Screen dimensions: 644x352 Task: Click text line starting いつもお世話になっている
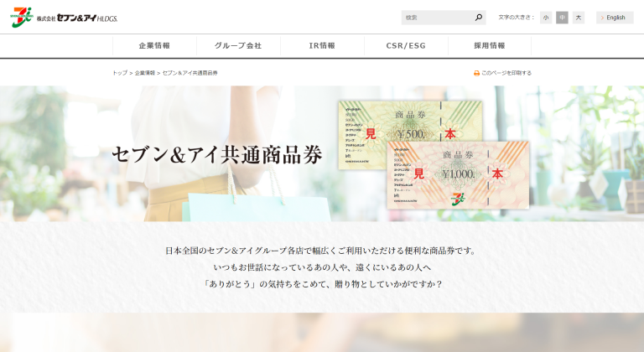pyautogui.click(x=322, y=267)
